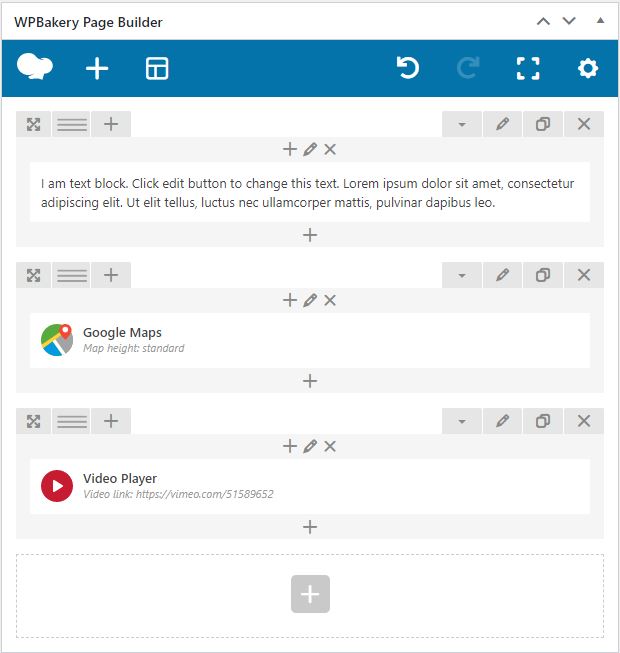
Task: Select the 'I am text block' element
Action: click(x=310, y=193)
